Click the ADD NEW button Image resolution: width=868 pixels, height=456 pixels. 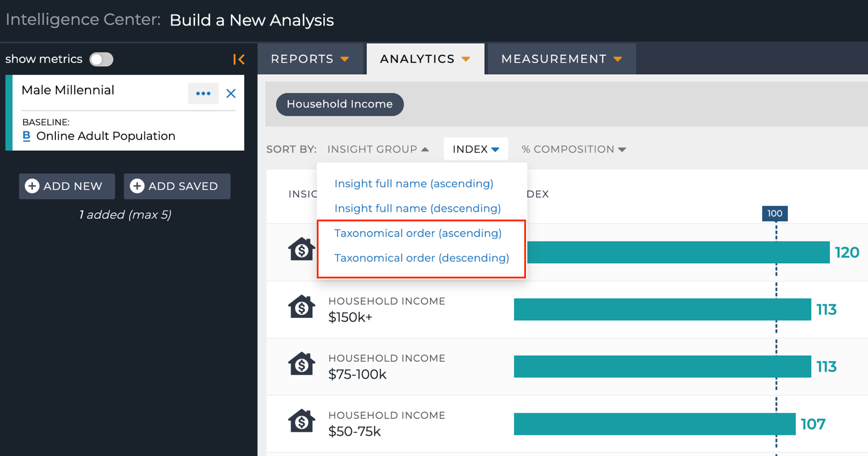click(67, 186)
